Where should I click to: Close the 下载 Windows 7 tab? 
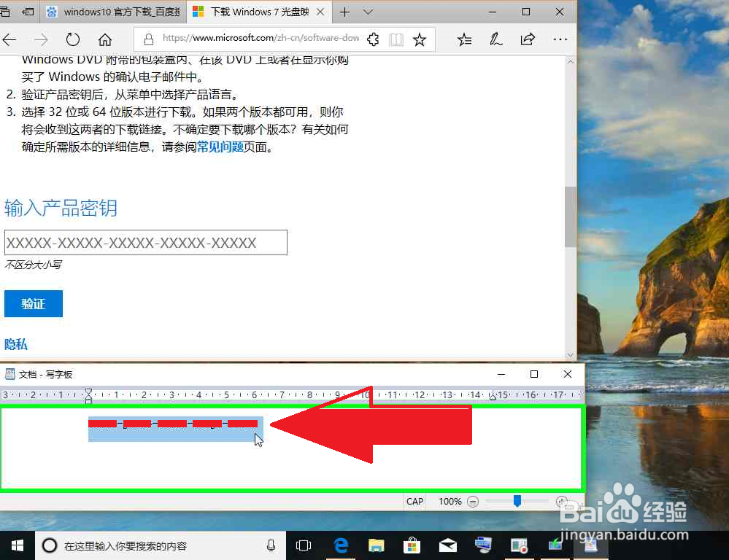pos(320,12)
